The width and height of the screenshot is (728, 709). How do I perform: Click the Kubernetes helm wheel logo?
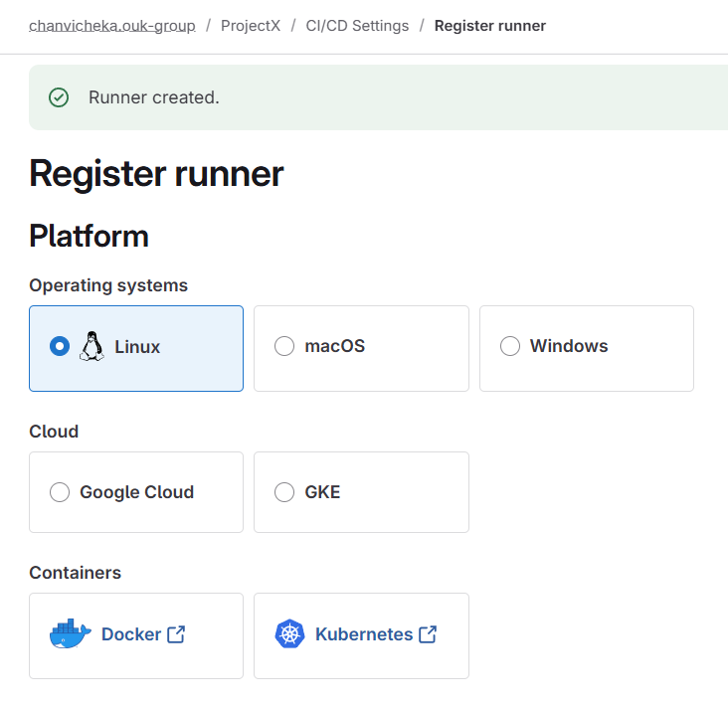289,634
